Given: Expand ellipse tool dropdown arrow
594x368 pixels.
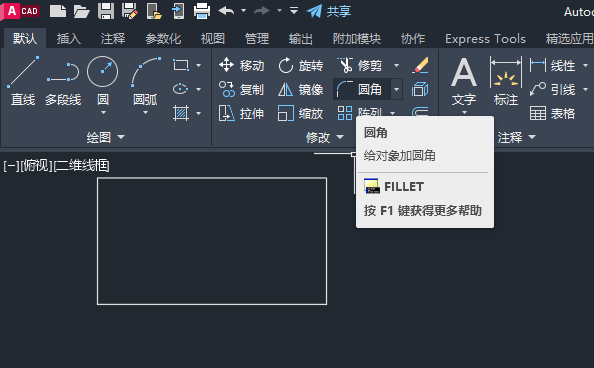Looking at the screenshot, I should (x=199, y=89).
